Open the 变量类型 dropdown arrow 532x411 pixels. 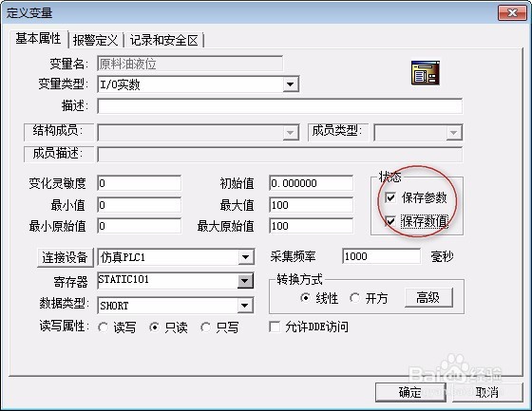(x=291, y=84)
